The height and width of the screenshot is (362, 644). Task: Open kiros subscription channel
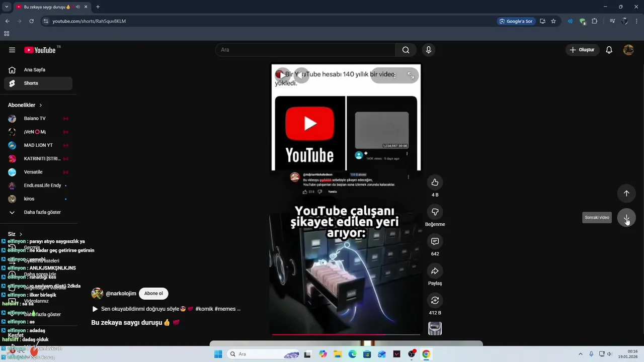point(38,199)
